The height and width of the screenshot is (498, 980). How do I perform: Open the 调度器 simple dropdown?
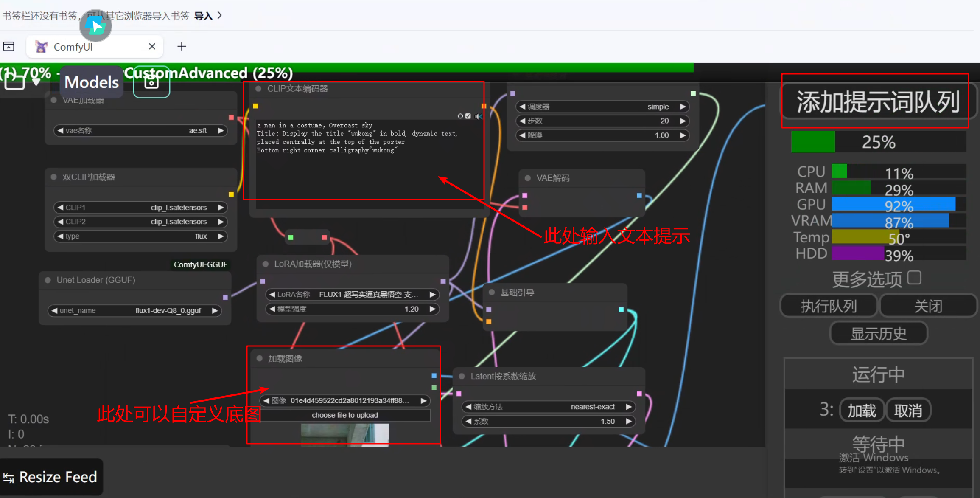[602, 107]
